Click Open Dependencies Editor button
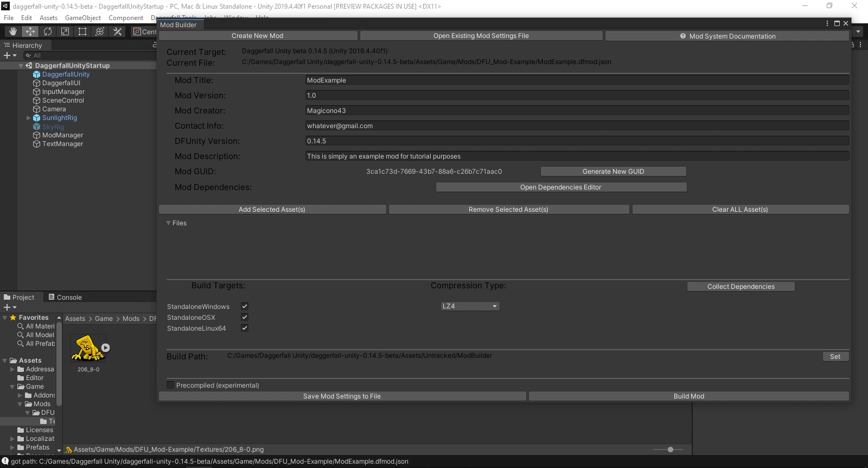 point(561,187)
